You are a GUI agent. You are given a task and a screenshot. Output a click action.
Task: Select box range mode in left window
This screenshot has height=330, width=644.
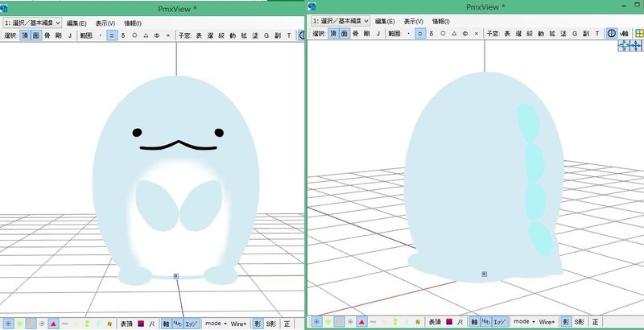(x=112, y=35)
